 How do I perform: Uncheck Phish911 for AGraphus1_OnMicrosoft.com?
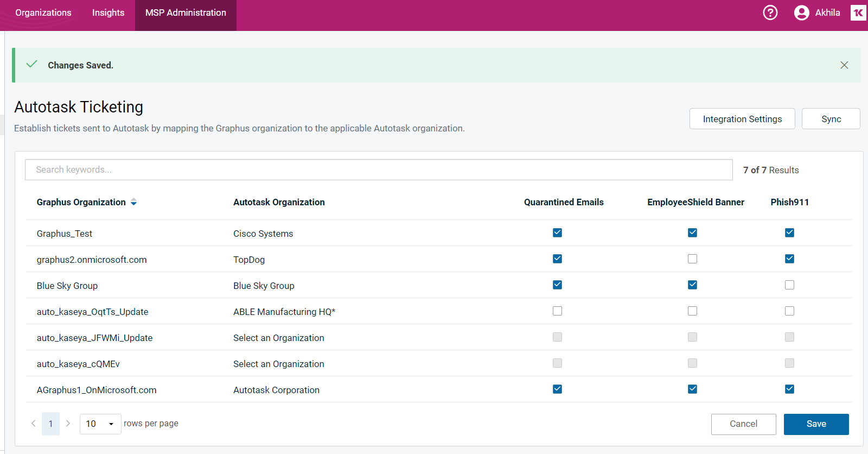[x=789, y=389]
